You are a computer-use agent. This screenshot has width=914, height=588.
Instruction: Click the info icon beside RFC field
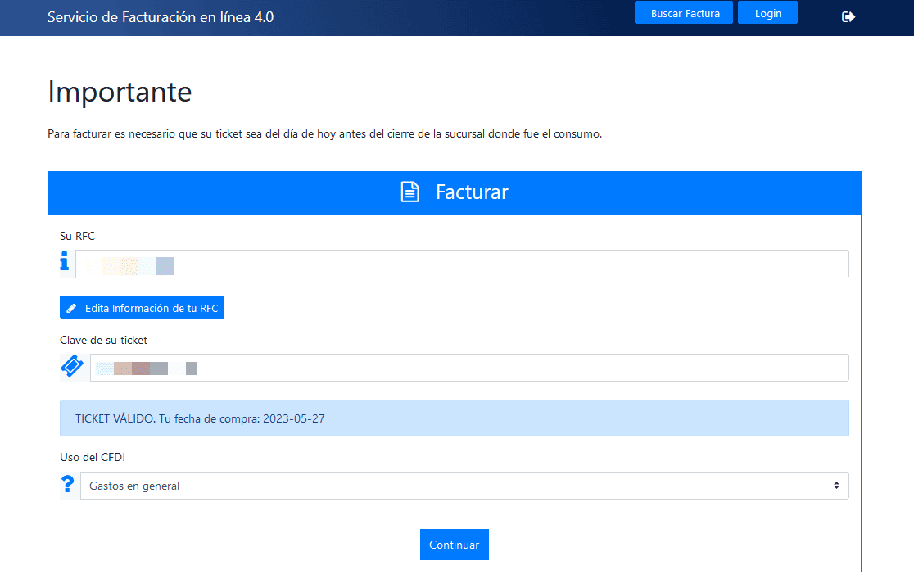click(65, 263)
